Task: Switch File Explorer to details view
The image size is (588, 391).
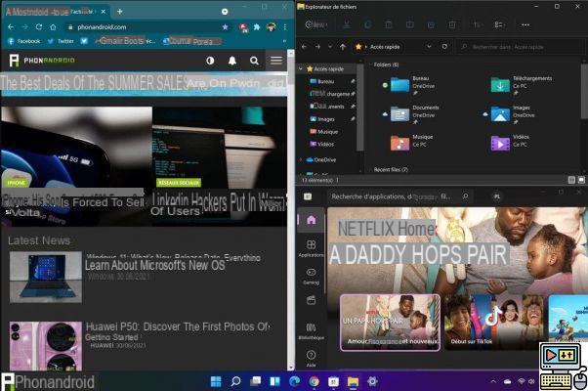Action: (x=571, y=180)
